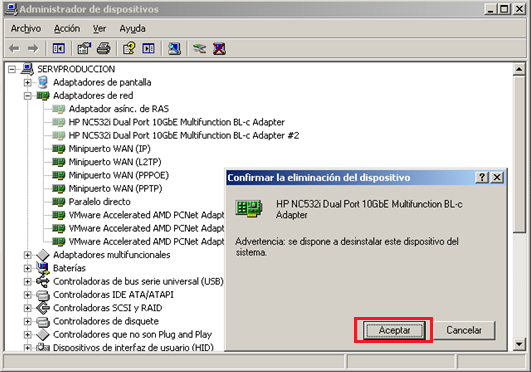Click Cancelar in the confirmation dialog
Image resolution: width=531 pixels, height=372 pixels.
(464, 330)
